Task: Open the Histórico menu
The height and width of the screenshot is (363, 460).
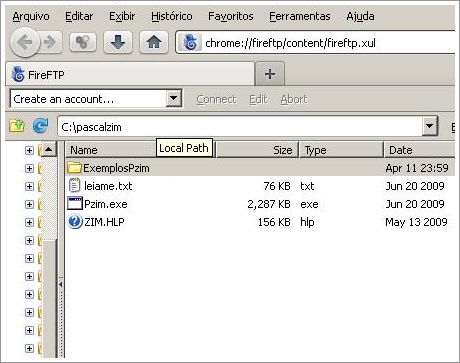Action: [x=172, y=16]
